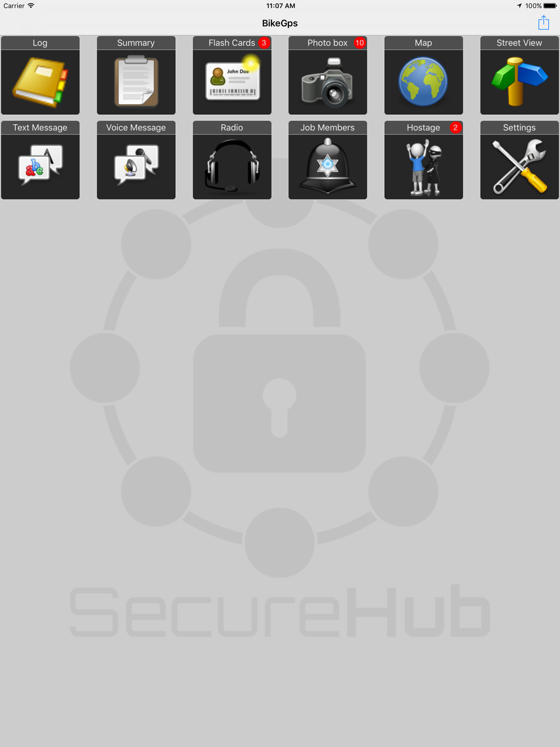The image size is (560, 747).
Task: Tap the battery indicator in status bar
Action: [550, 6]
